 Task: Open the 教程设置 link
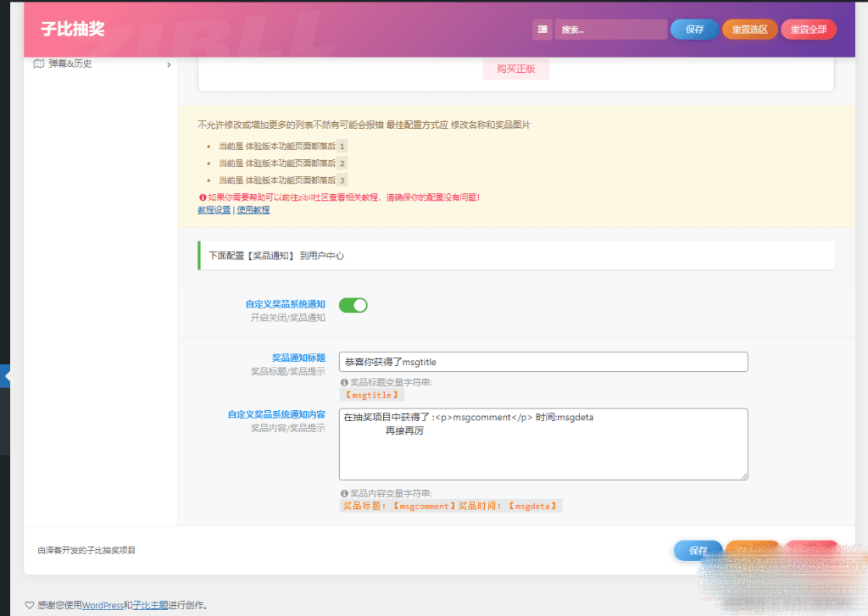(214, 209)
